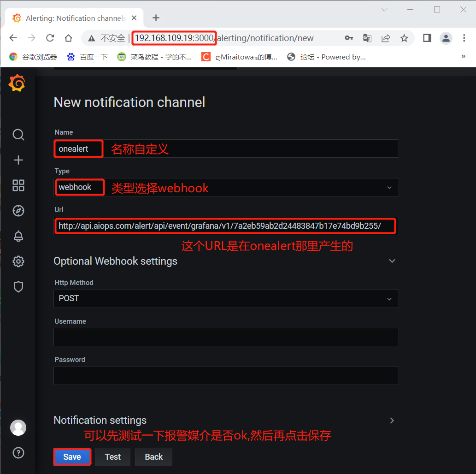Open the Dashboards grid icon in sidebar
The height and width of the screenshot is (474, 476).
pos(18,185)
